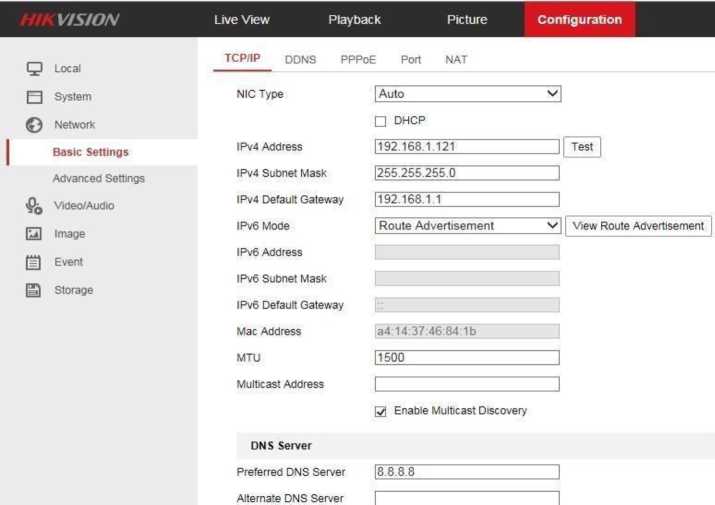The height and width of the screenshot is (505, 715).
Task: Click the Video/Audio icon in sidebar
Action: click(34, 206)
